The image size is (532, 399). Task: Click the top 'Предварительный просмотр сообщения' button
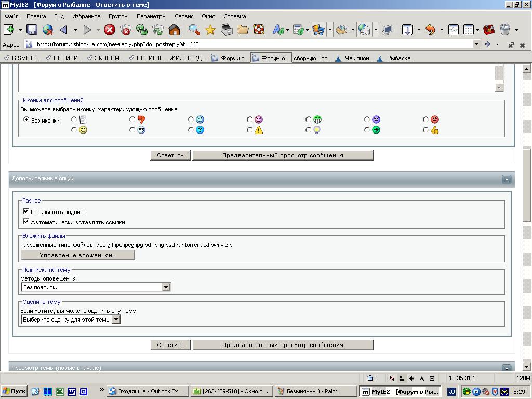pos(283,155)
